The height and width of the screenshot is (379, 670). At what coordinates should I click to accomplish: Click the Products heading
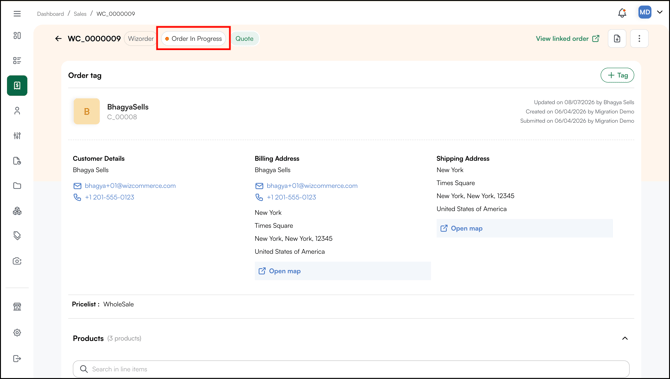[88, 338]
